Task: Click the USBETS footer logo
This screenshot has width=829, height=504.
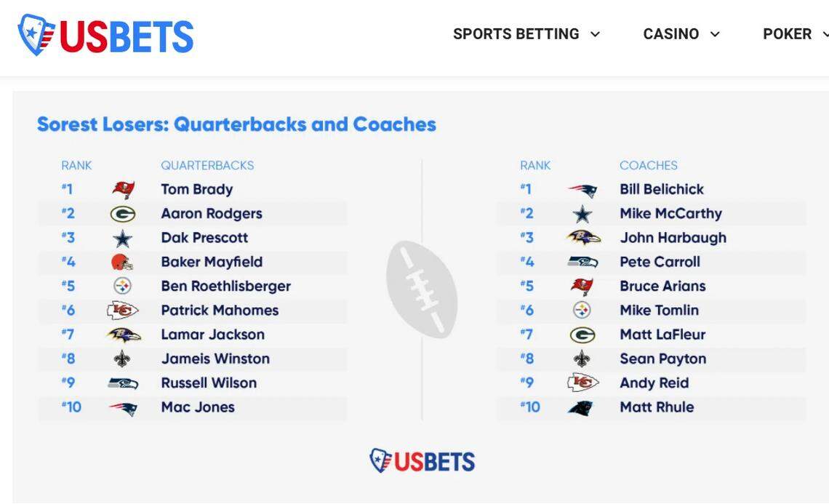Action: [x=422, y=460]
